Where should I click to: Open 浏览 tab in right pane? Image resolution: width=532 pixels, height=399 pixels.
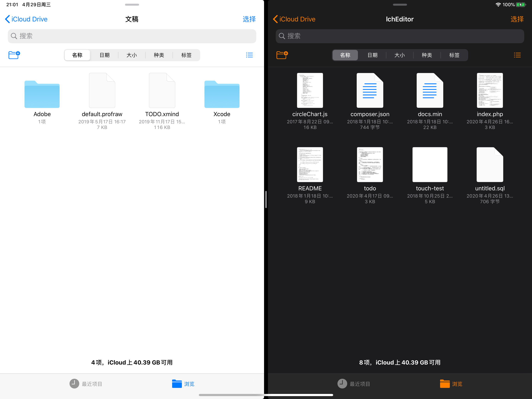tap(451, 384)
